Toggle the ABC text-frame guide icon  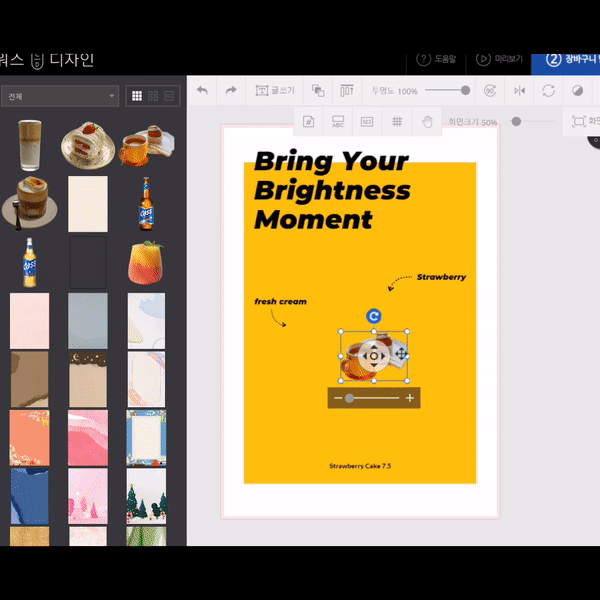pos(338,122)
